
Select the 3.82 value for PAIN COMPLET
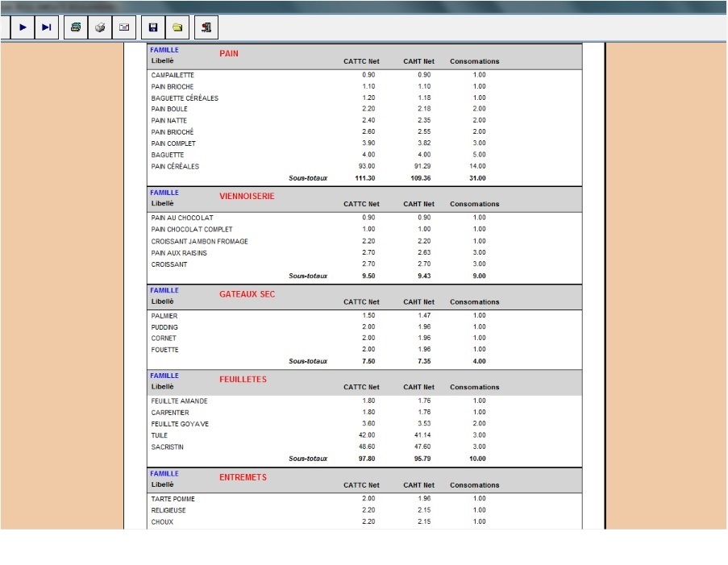[424, 143]
